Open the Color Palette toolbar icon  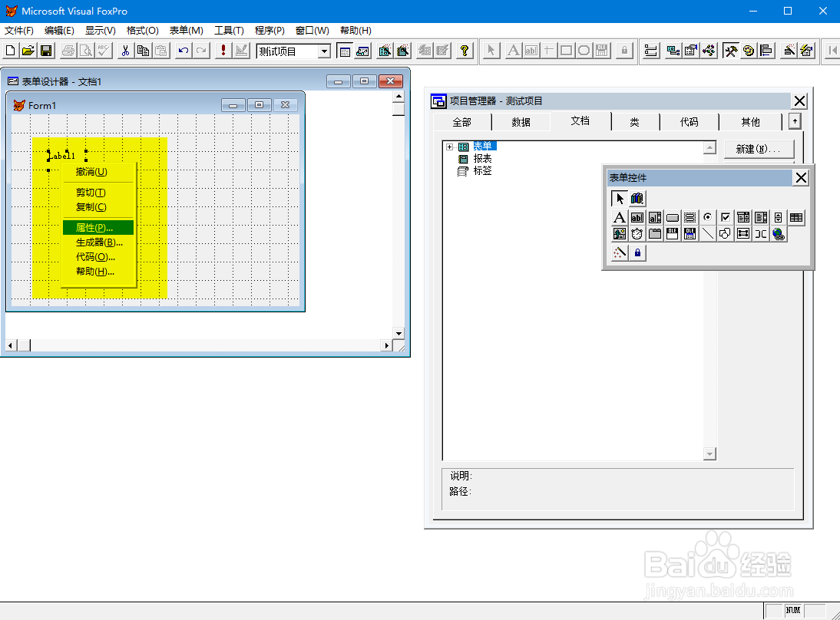(749, 51)
